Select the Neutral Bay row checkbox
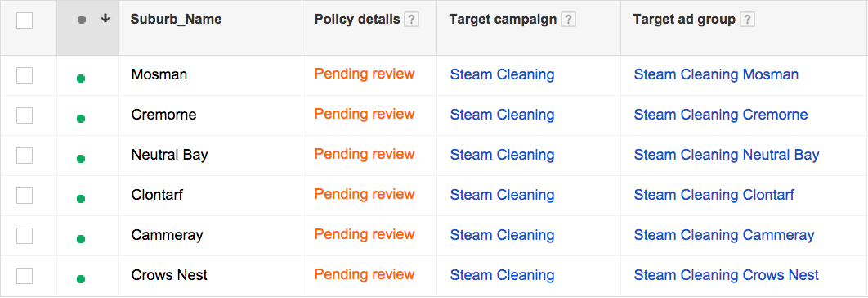 (25, 156)
